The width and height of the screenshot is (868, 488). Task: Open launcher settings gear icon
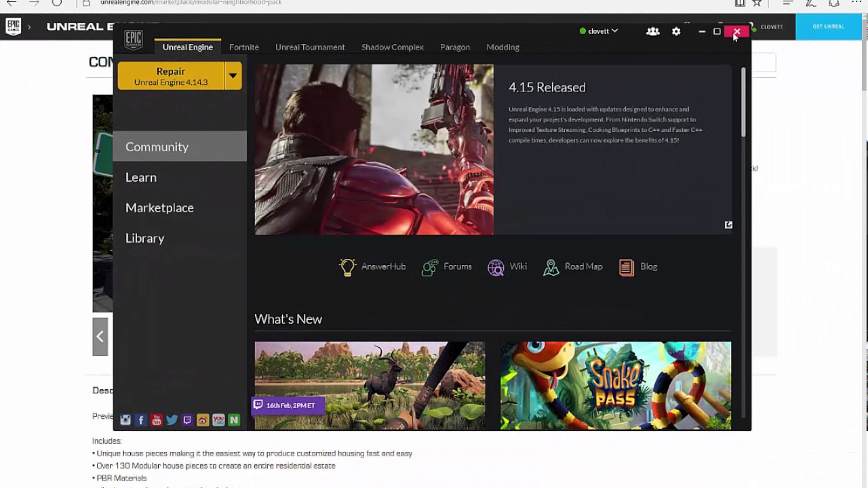(676, 31)
